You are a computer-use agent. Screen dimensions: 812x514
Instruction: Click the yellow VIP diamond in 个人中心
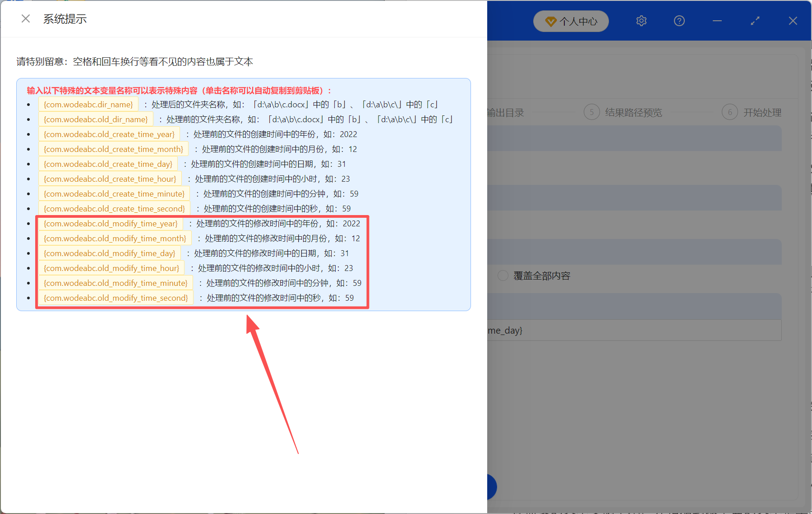[550, 21]
